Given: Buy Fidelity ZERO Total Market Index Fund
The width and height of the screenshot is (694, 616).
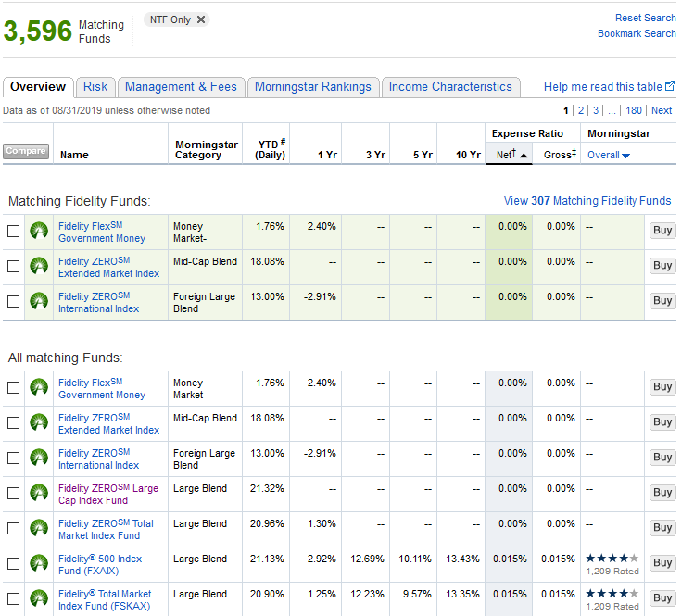Looking at the screenshot, I should click(662, 527).
